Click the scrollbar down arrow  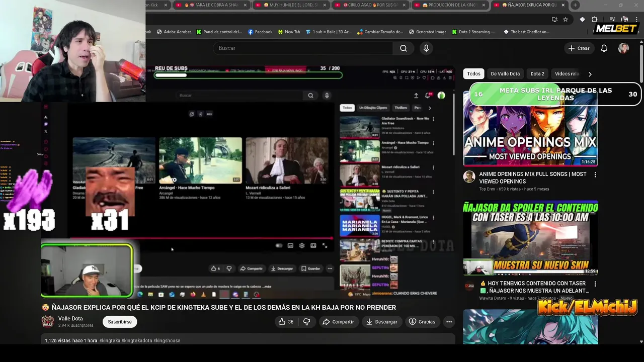pos(641,342)
